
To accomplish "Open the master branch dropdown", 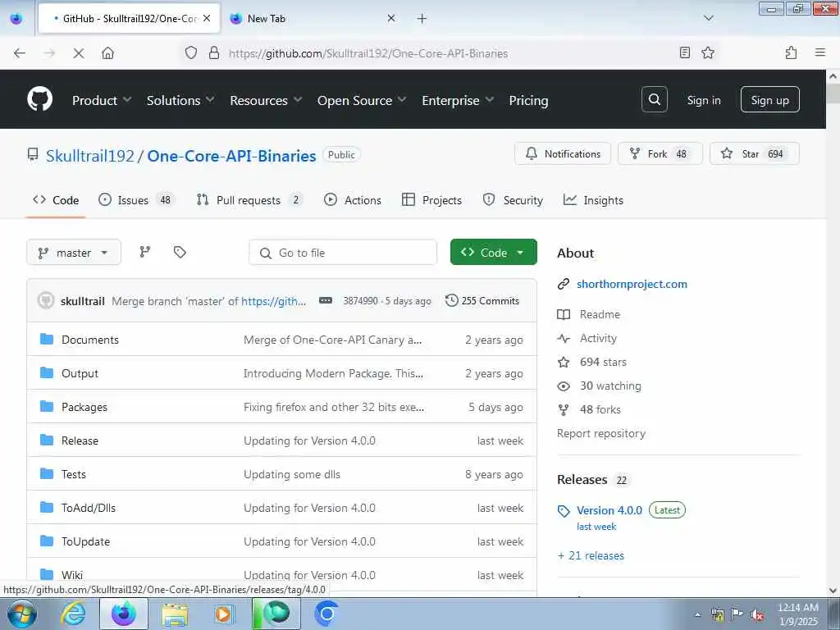I will pos(73,253).
